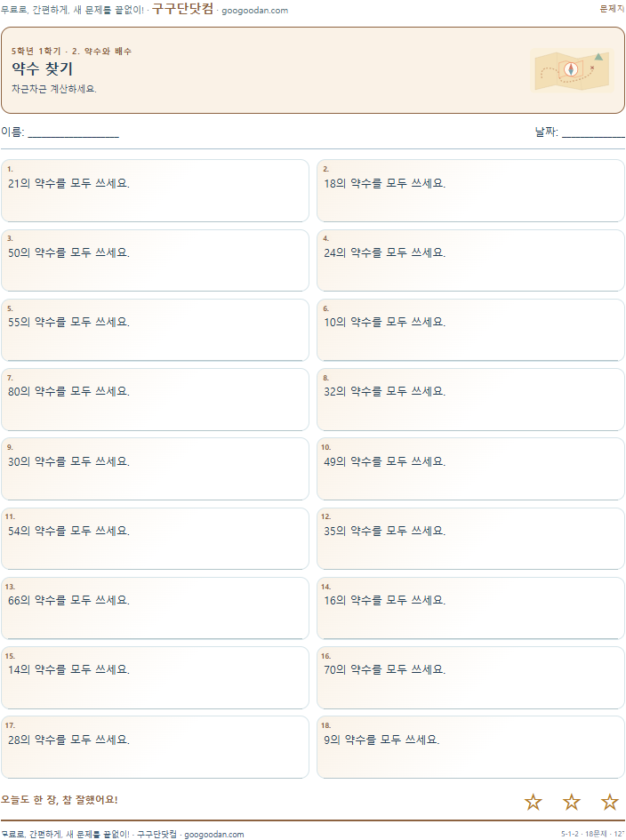Viewport: 626px width, 840px height.
Task: Select problem 16 box about 70의 약수
Action: (x=470, y=677)
